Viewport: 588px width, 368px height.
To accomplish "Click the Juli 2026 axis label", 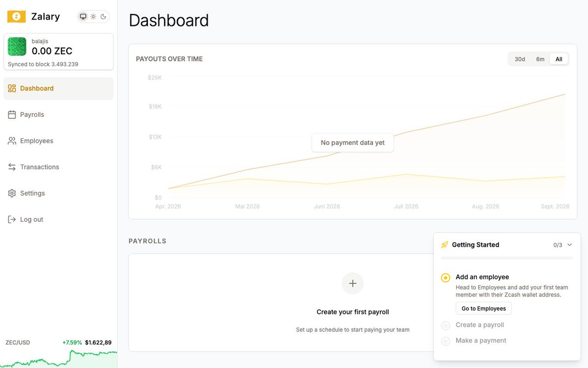I will (406, 207).
